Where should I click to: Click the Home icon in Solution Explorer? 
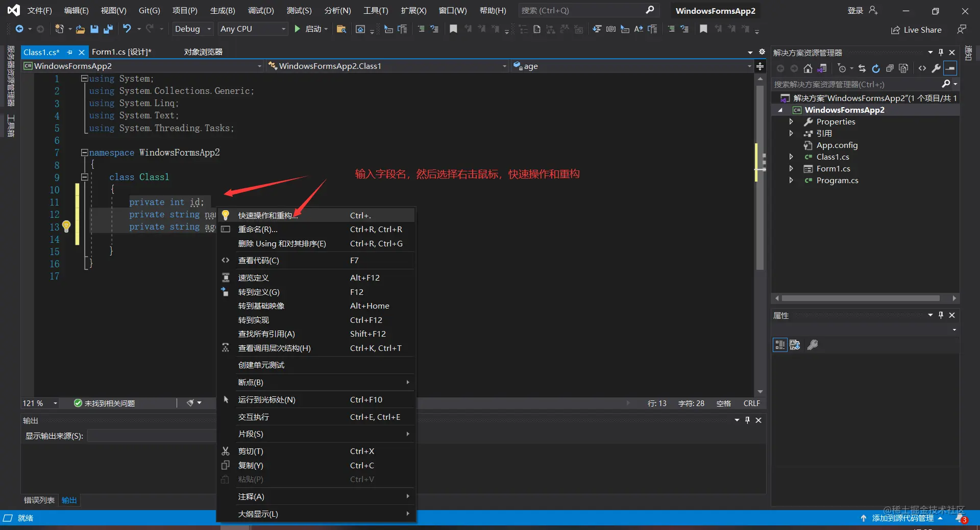click(x=807, y=68)
